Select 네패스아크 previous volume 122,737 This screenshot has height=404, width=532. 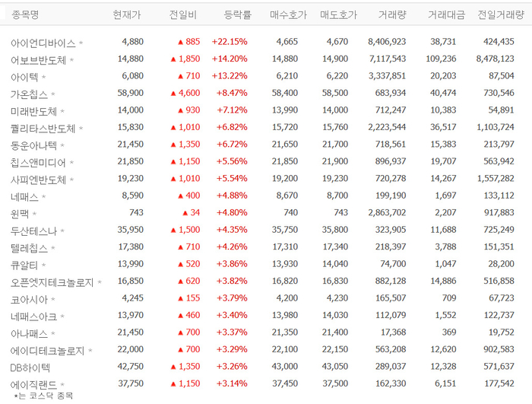(x=499, y=315)
